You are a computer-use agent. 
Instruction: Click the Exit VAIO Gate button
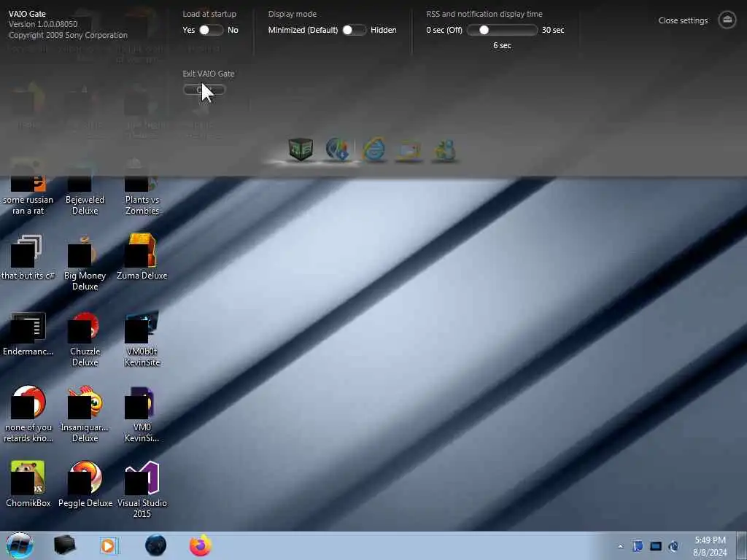[204, 90]
